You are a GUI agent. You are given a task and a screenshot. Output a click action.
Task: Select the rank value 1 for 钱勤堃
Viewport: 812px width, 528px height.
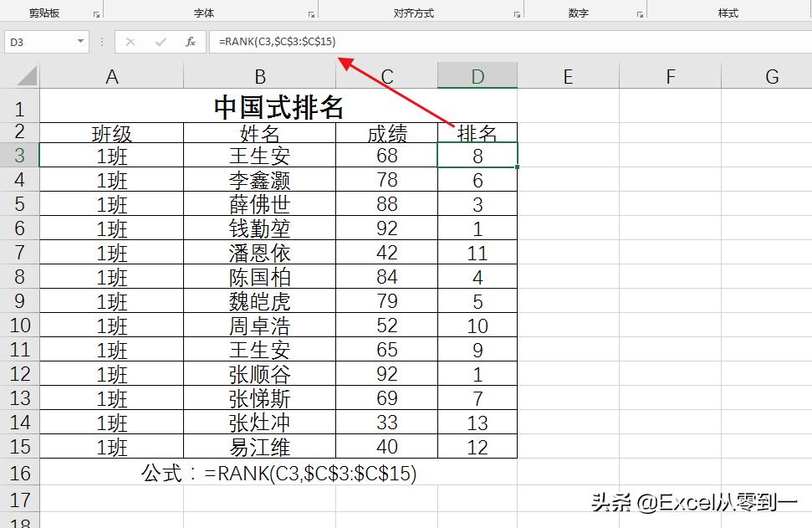(x=477, y=228)
